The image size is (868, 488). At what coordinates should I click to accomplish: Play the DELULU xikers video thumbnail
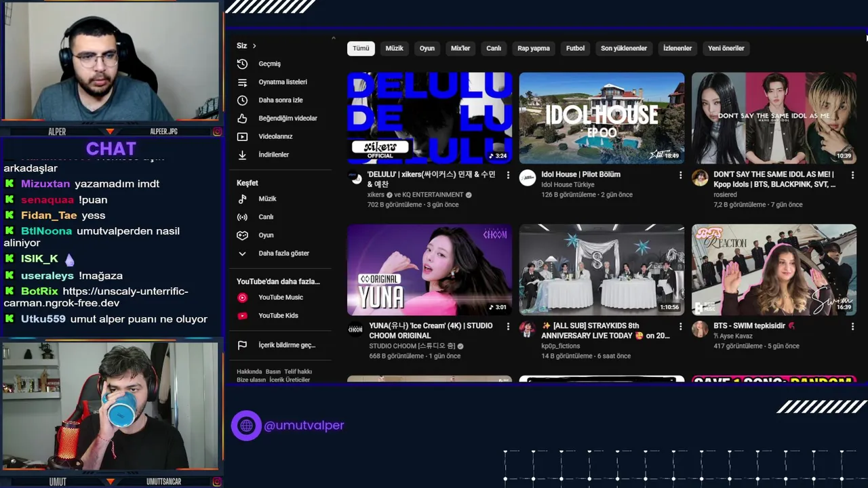click(x=429, y=118)
